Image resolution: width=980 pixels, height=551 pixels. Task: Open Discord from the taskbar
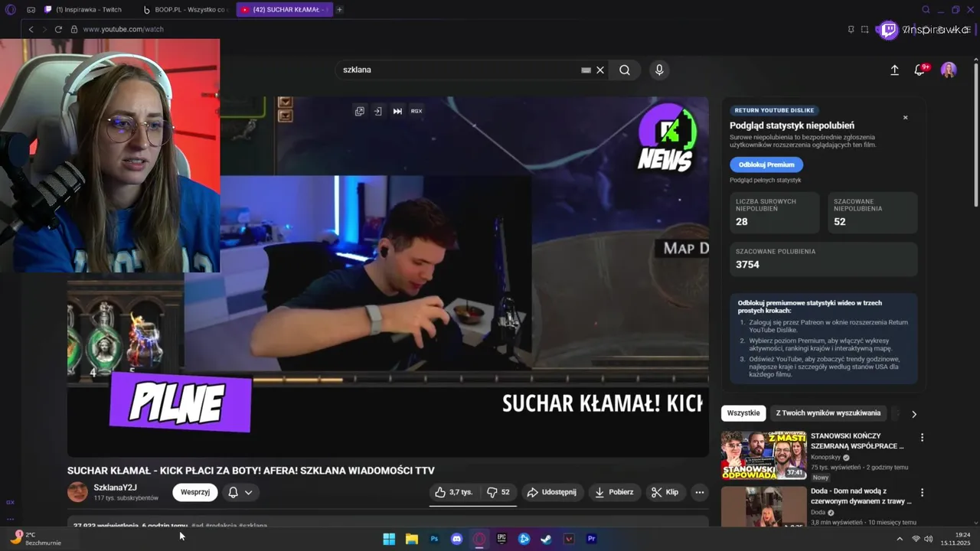pyautogui.click(x=457, y=539)
